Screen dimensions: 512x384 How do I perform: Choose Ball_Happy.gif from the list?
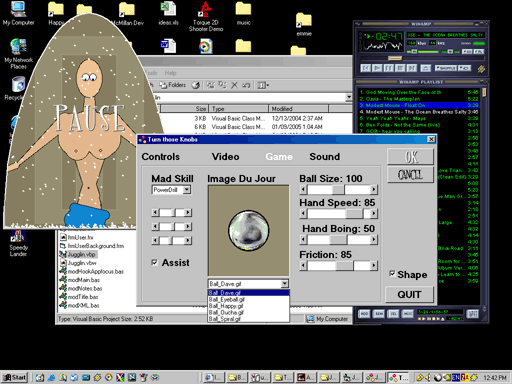click(x=248, y=306)
